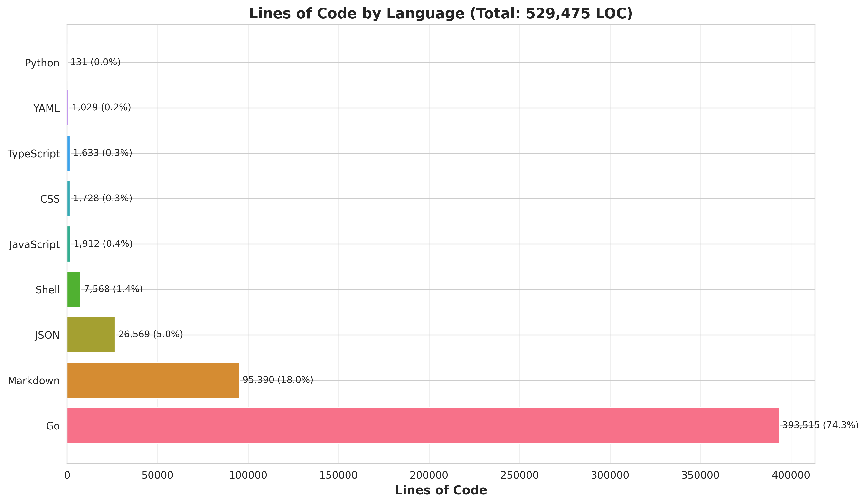This screenshot has height=504, width=866.
Task: Click the 26,569 (5.0%) value label
Action: click(x=151, y=334)
